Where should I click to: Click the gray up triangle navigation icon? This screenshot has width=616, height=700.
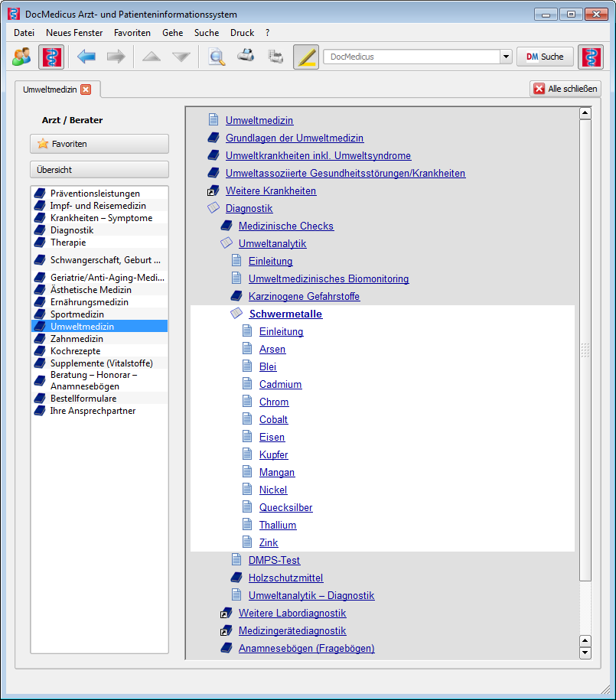coord(152,57)
